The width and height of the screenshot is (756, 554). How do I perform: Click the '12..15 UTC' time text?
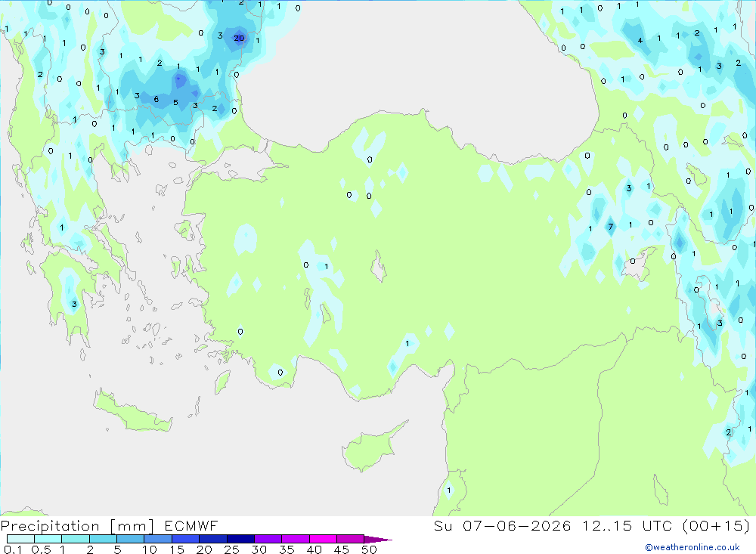tap(627, 526)
